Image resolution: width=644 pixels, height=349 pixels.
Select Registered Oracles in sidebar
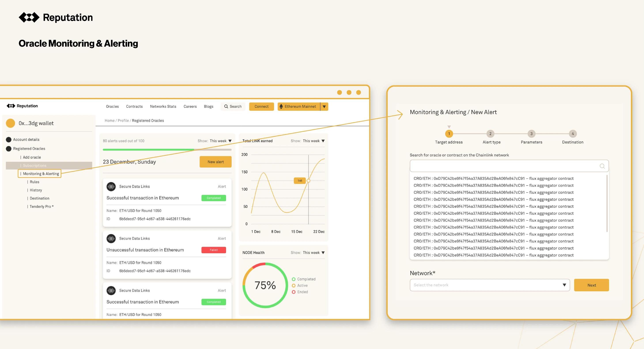(x=29, y=149)
